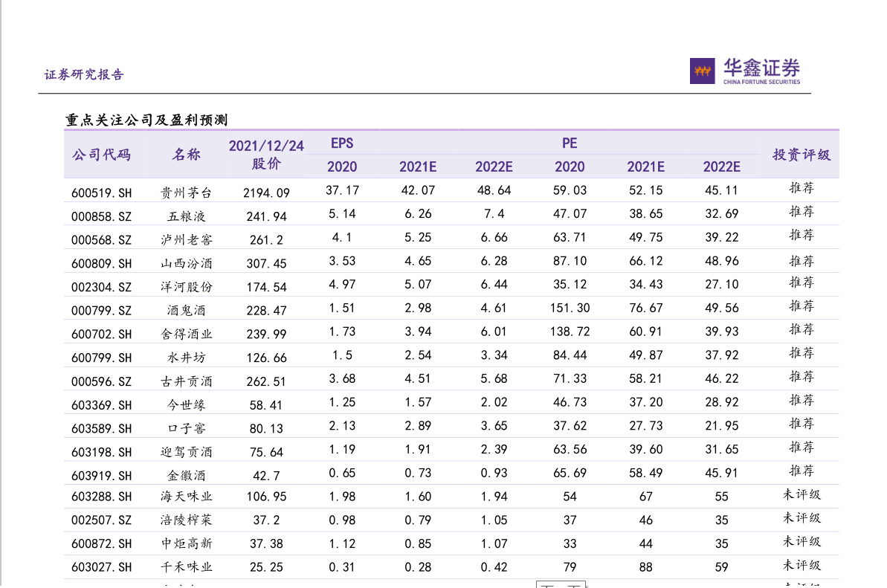
Task: Select stock code 002507.SZ
Action: [101, 520]
